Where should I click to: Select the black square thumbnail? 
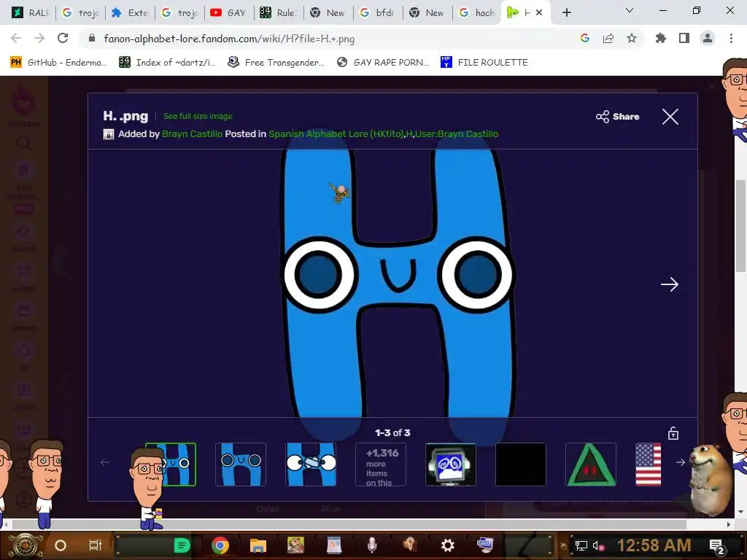(521, 464)
